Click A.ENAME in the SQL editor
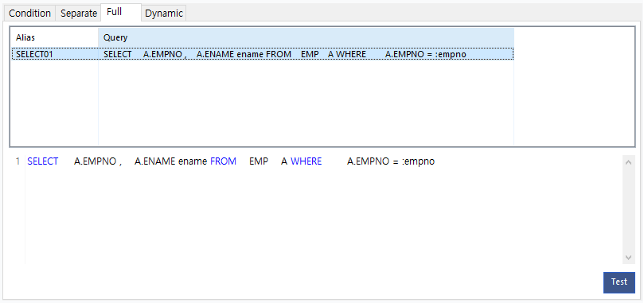 click(x=155, y=161)
